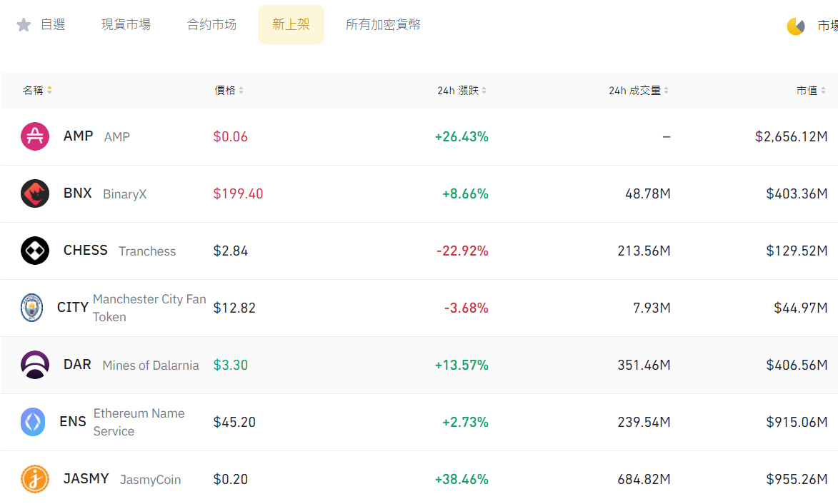Image resolution: width=838 pixels, height=504 pixels.
Task: Click the $45.20 ENS price
Action: [234, 423]
